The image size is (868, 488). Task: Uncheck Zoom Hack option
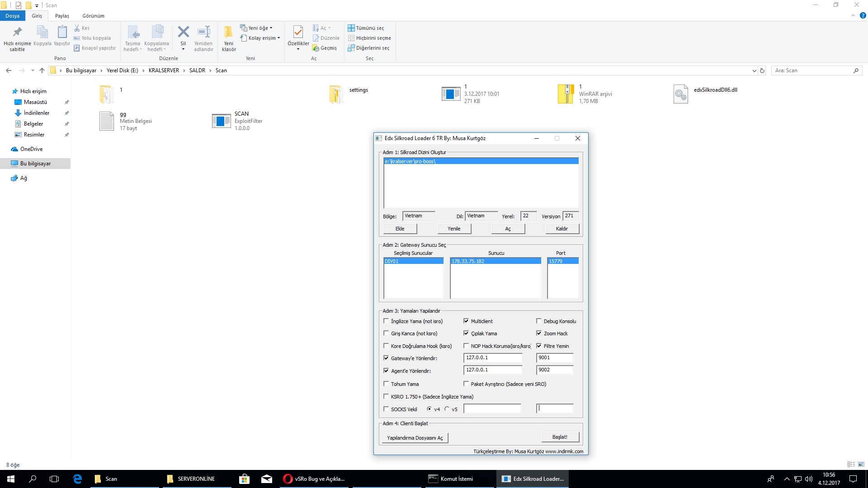pyautogui.click(x=539, y=333)
